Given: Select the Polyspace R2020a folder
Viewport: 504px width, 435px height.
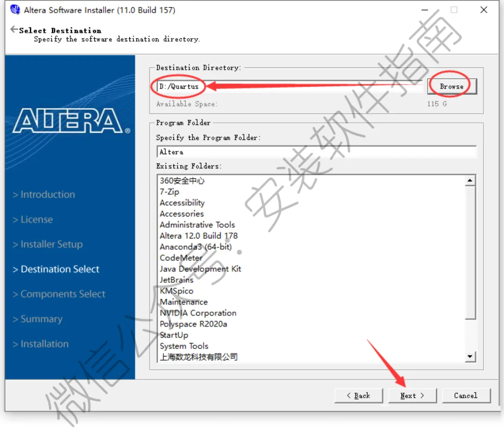Looking at the screenshot, I should pos(193,324).
